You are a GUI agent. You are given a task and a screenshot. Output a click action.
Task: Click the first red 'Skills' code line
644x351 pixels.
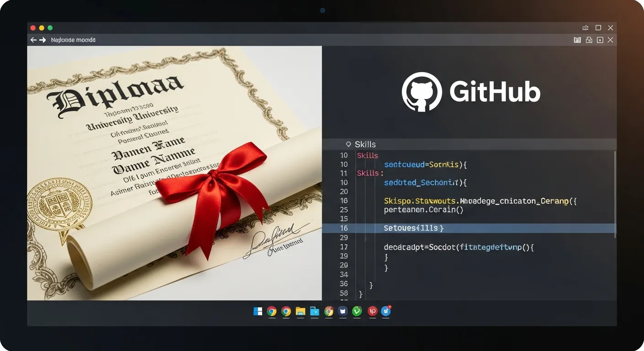tap(367, 155)
